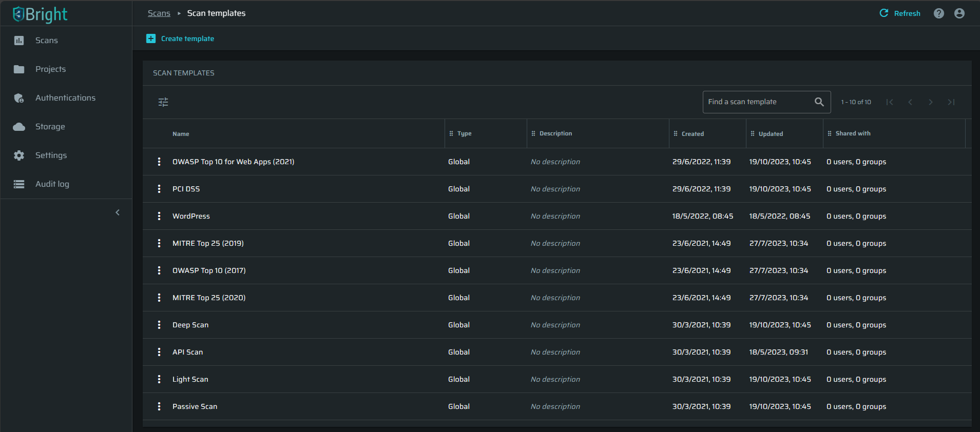Viewport: 980px width, 432px height.
Task: Go to the previous page of results
Action: pos(910,102)
